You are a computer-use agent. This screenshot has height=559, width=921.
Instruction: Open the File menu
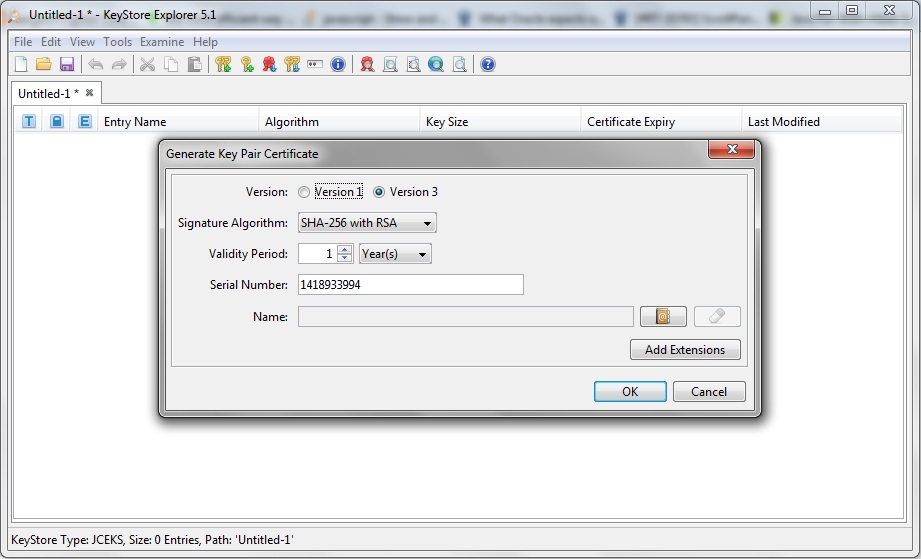[x=23, y=42]
